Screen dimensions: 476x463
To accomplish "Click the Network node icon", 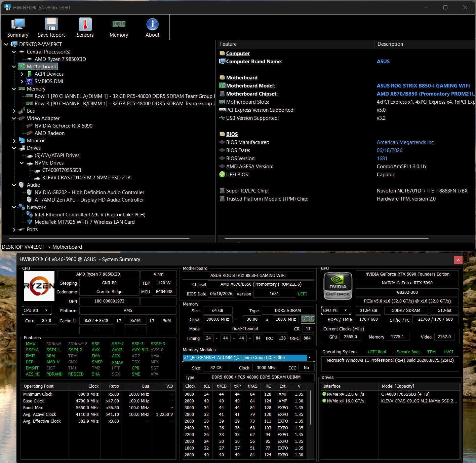I will [x=22, y=207].
